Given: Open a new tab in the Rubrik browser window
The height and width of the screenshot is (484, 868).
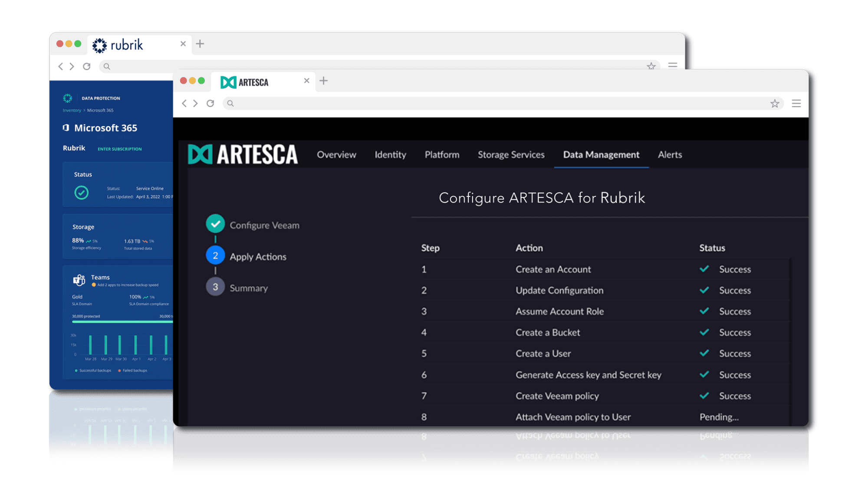Looking at the screenshot, I should (200, 44).
